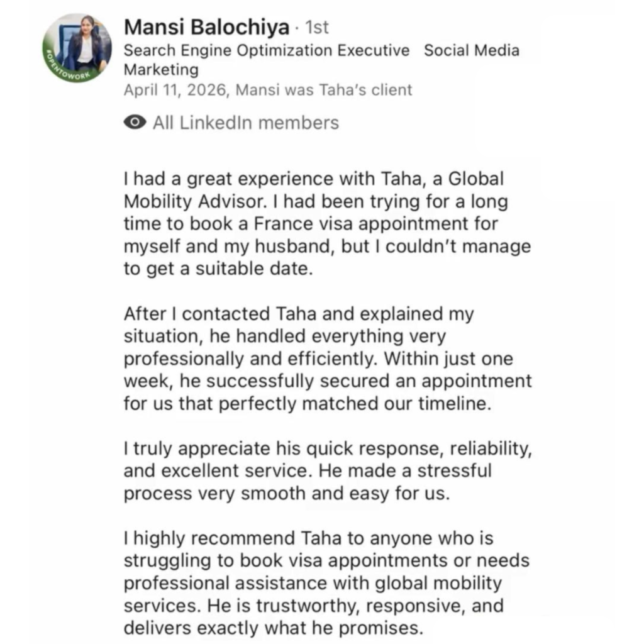Click the "After I contacted Taha" paragraph
The height and width of the screenshot is (644, 644).
[327, 358]
